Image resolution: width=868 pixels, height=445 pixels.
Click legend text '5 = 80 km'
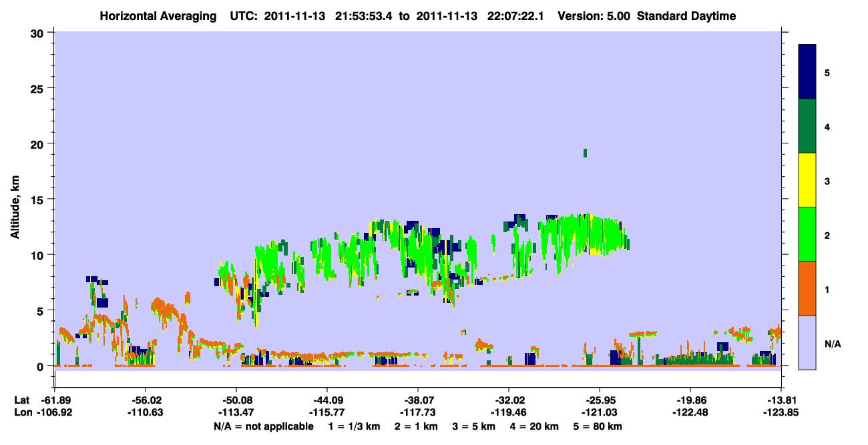point(598,426)
